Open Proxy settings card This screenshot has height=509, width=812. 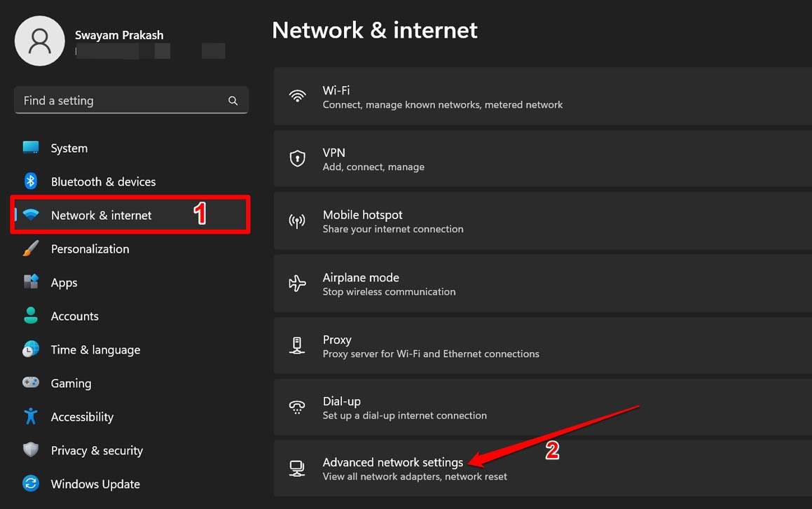pos(542,346)
